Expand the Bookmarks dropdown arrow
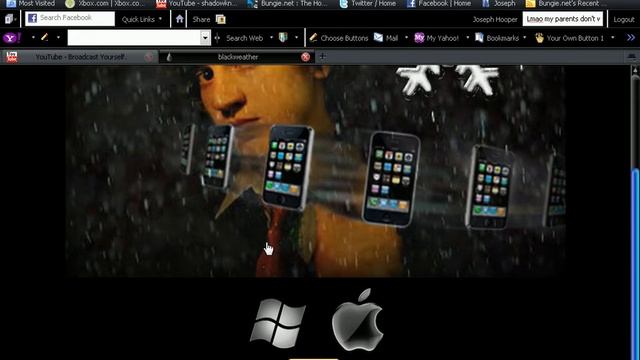640x360 pixels. [524, 38]
